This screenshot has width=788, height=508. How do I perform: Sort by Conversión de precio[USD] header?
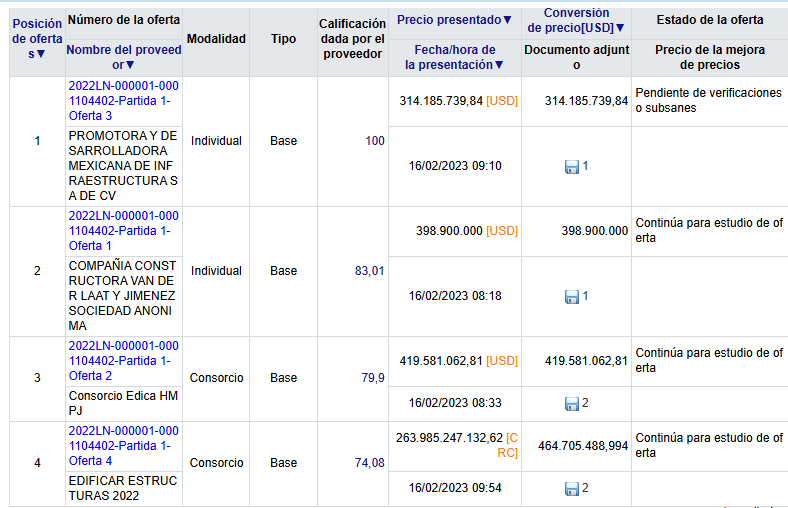click(x=576, y=21)
